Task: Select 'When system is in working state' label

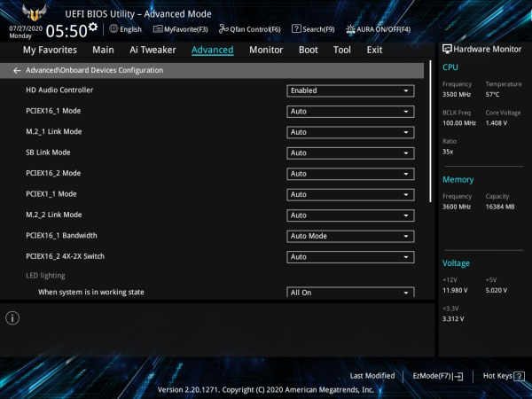Action: click(x=91, y=292)
